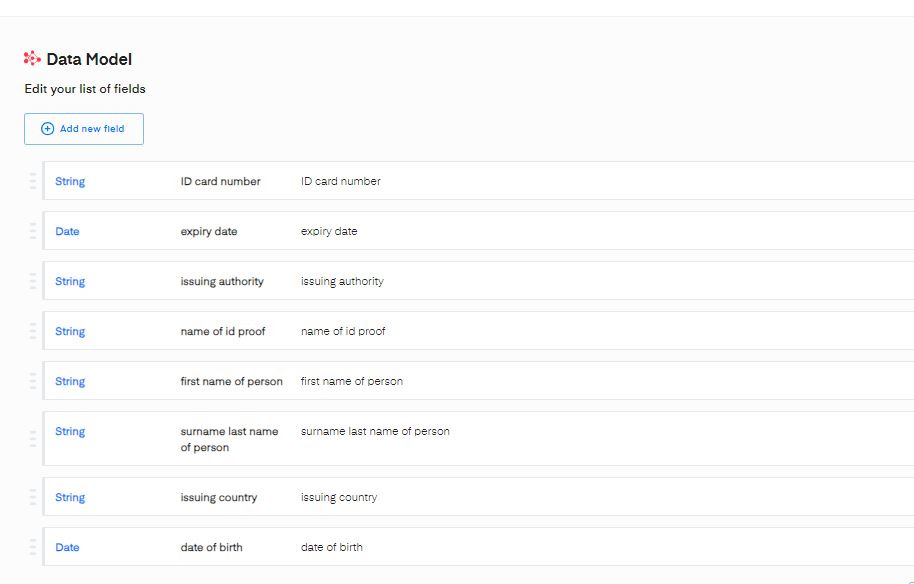914x584 pixels.
Task: Select drag handle of issuing authority row
Action: [x=32, y=281]
